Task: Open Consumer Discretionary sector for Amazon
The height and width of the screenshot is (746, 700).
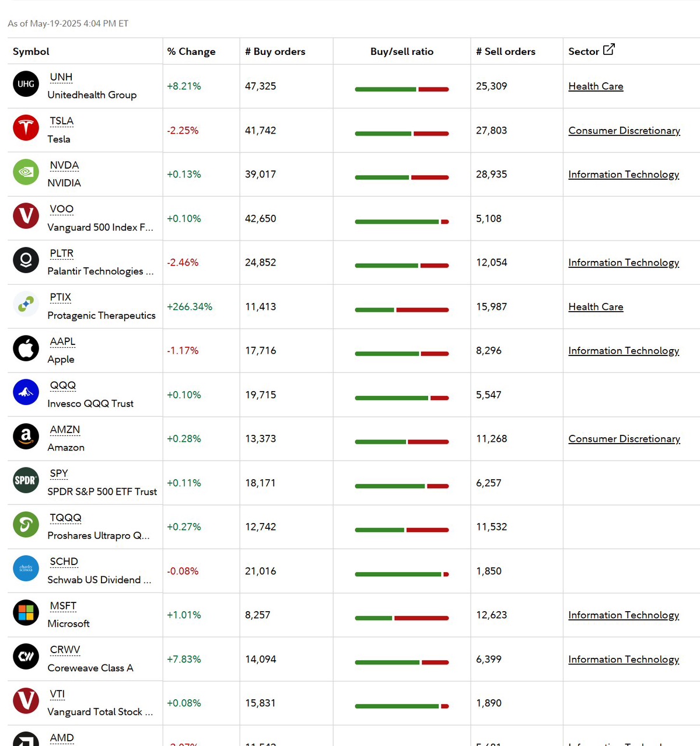Action: point(624,439)
